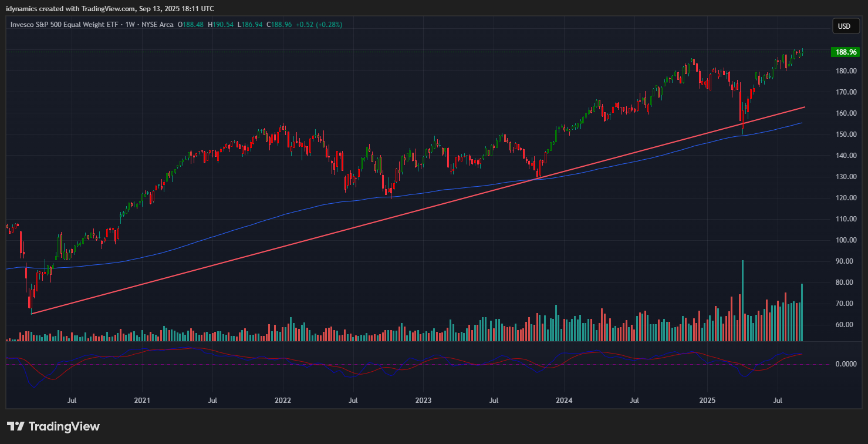Select the Invesco S&P 500 Equal Weight ETF title
This screenshot has width=868, height=444.
(65, 25)
